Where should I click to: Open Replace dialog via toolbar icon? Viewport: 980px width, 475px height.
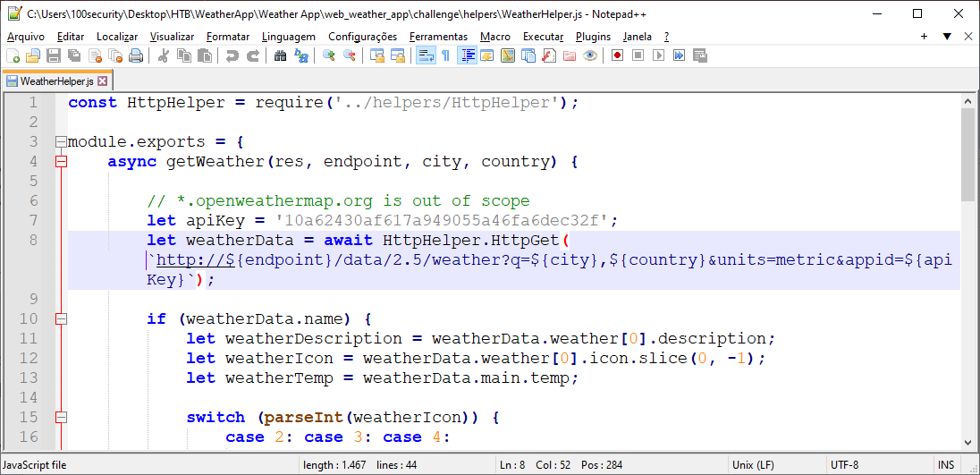click(300, 55)
